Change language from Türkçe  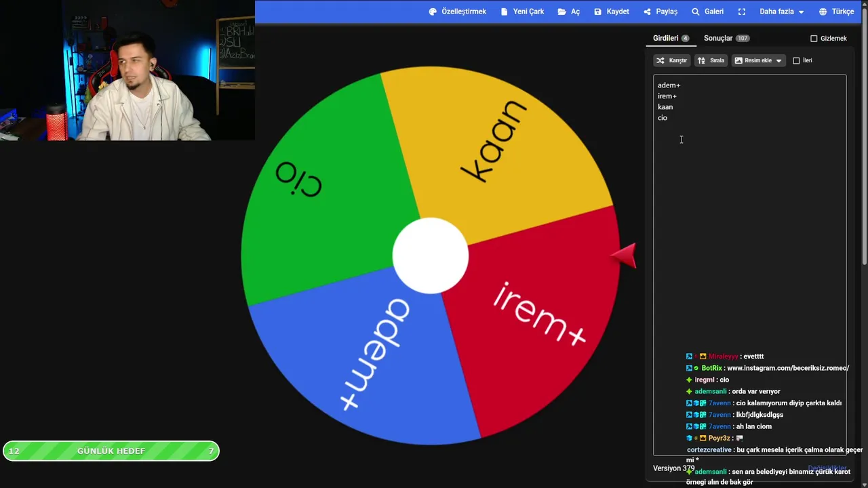836,12
